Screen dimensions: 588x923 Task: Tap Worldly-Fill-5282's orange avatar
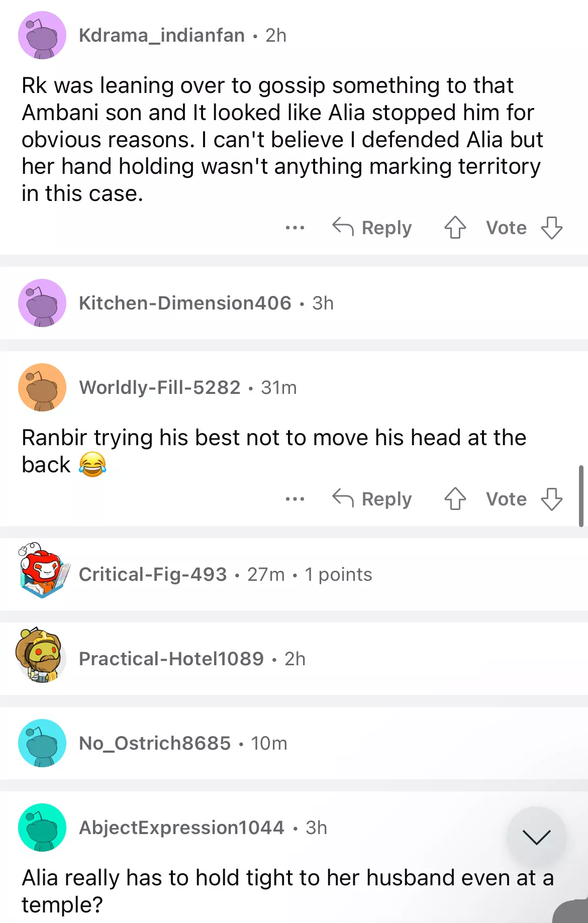pyautogui.click(x=42, y=387)
